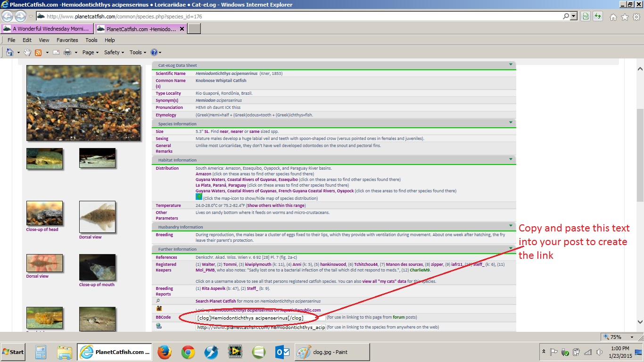Collapse the Species Information section arrow

(x=511, y=123)
